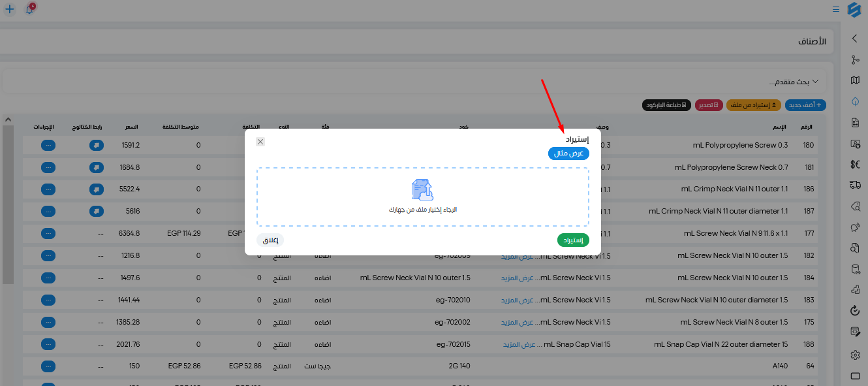Open actions menu for row 182
The width and height of the screenshot is (868, 386).
pos(48,255)
